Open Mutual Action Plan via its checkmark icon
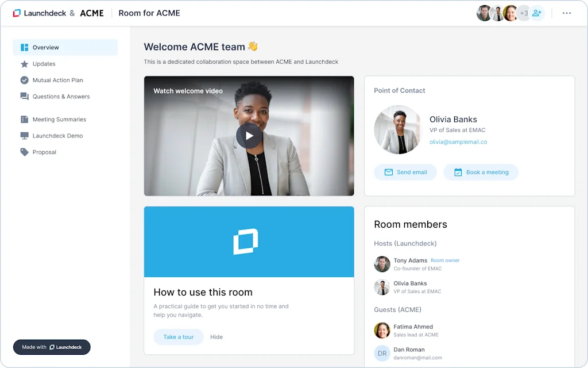Screen dimensions: 588x368 click(24, 80)
